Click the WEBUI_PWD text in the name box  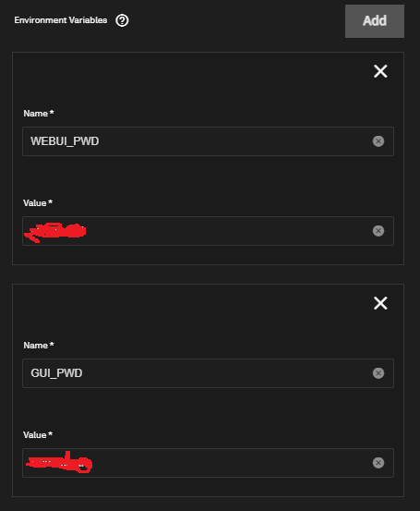coord(65,141)
